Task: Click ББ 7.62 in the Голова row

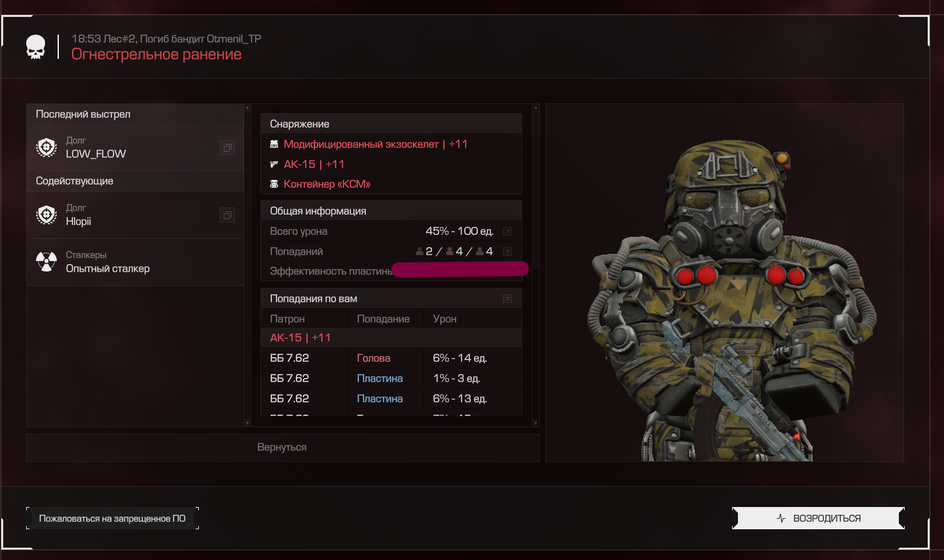Action: (289, 358)
